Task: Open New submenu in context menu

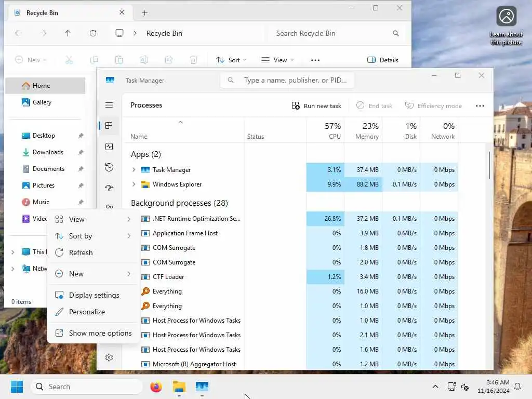Action: 94,274
